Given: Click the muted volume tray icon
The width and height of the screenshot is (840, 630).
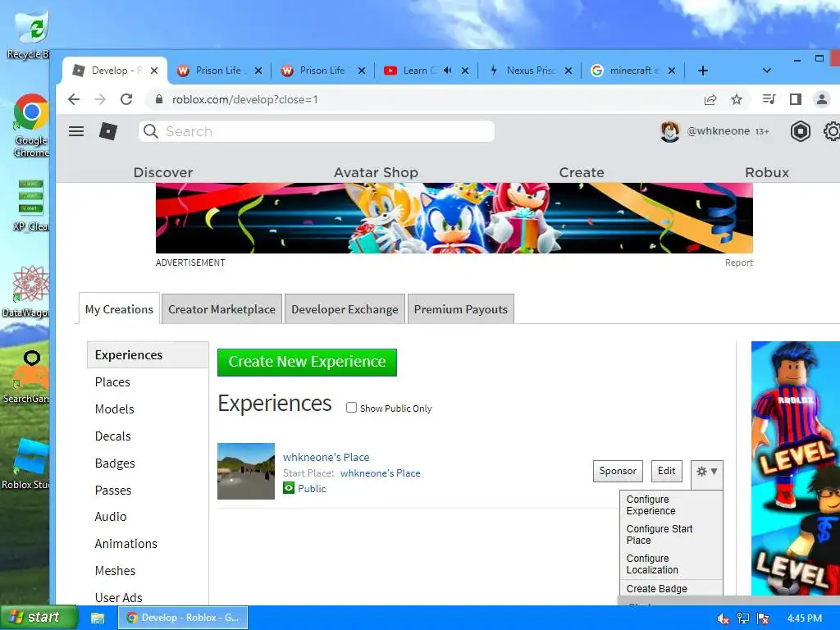Looking at the screenshot, I should [724, 619].
